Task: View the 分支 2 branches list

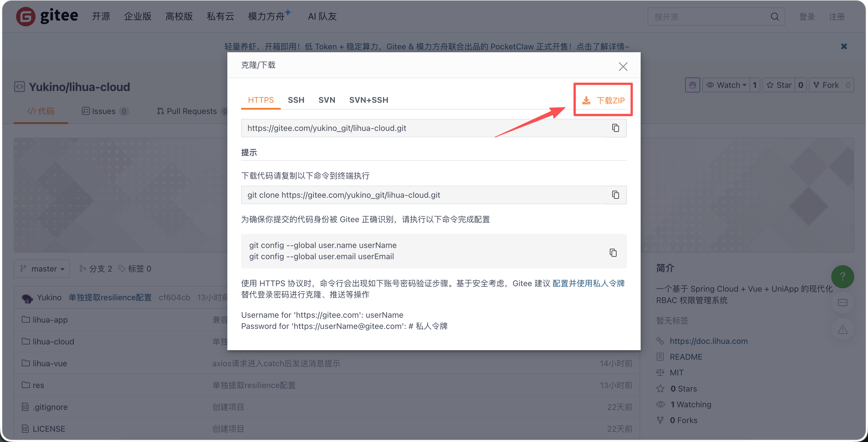Action: click(x=96, y=269)
